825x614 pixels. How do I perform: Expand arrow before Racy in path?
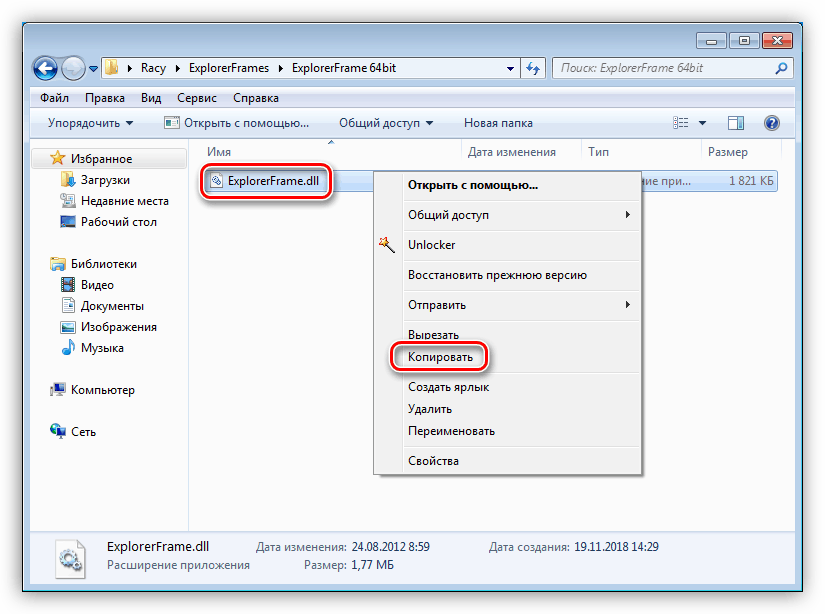pos(129,68)
